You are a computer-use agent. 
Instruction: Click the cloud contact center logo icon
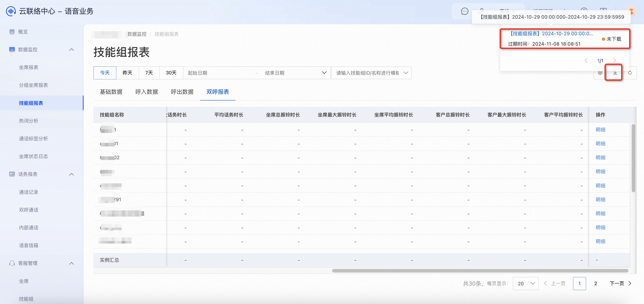[11, 11]
